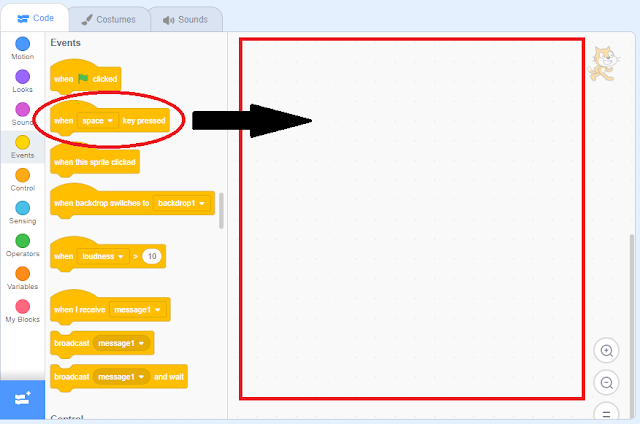This screenshot has width=640, height=424.
Task: Select the Sensing block category
Action: (22, 213)
